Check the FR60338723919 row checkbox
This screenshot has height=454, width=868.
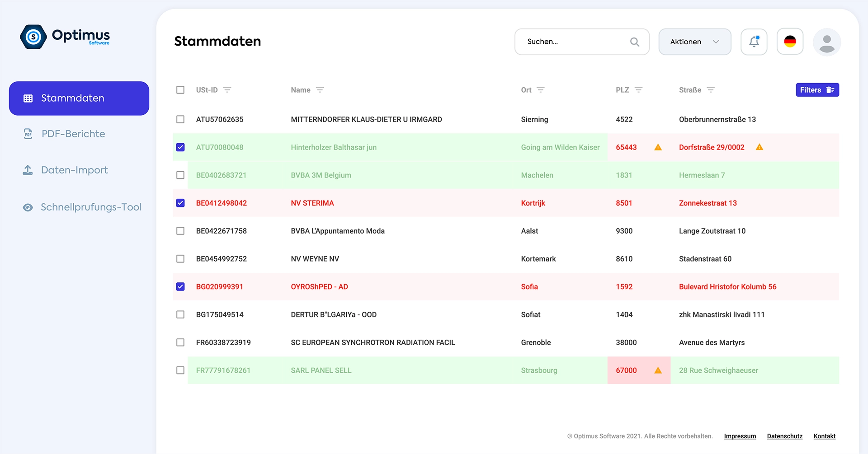180,342
